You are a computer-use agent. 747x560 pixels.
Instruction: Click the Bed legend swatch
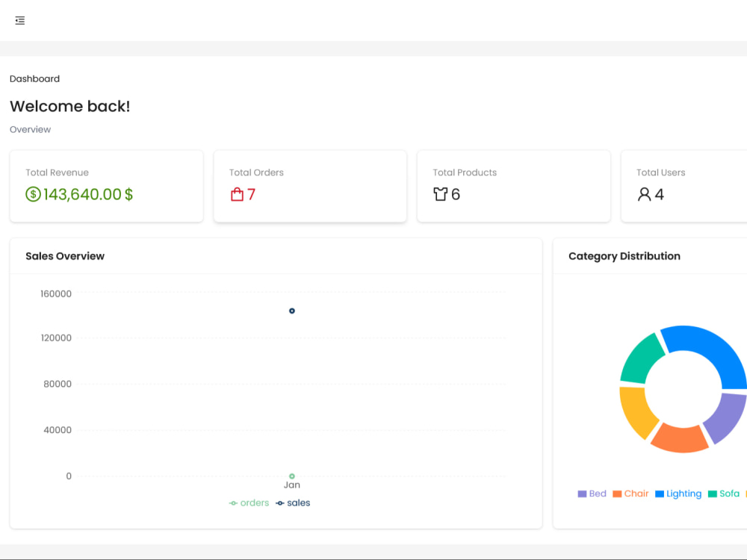[x=582, y=494]
